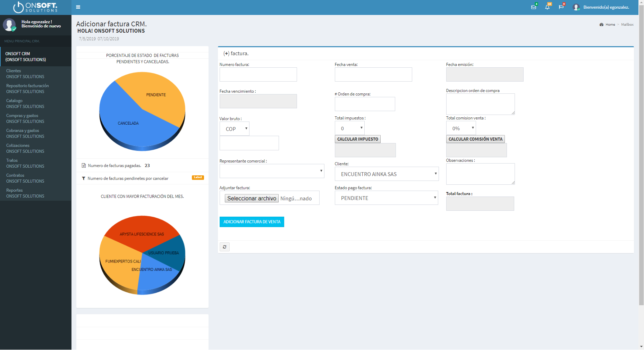Open the Cliente dropdown showing ENCUENTRO AINKA SAS
The height and width of the screenshot is (350, 644).
tap(387, 174)
